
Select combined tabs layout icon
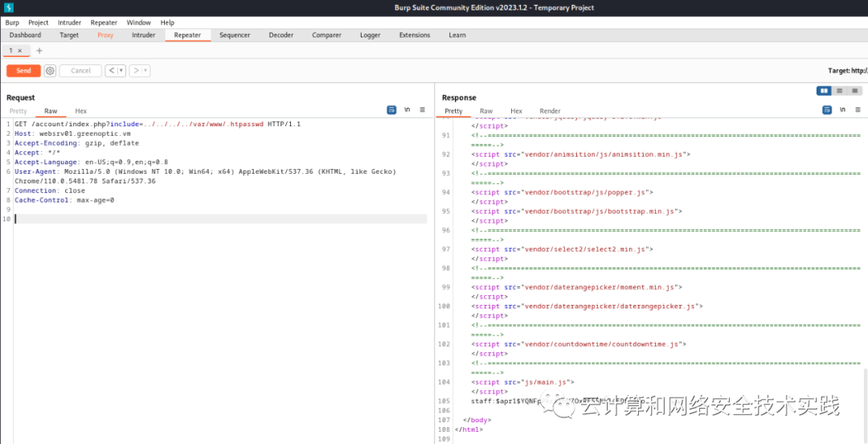pos(854,90)
